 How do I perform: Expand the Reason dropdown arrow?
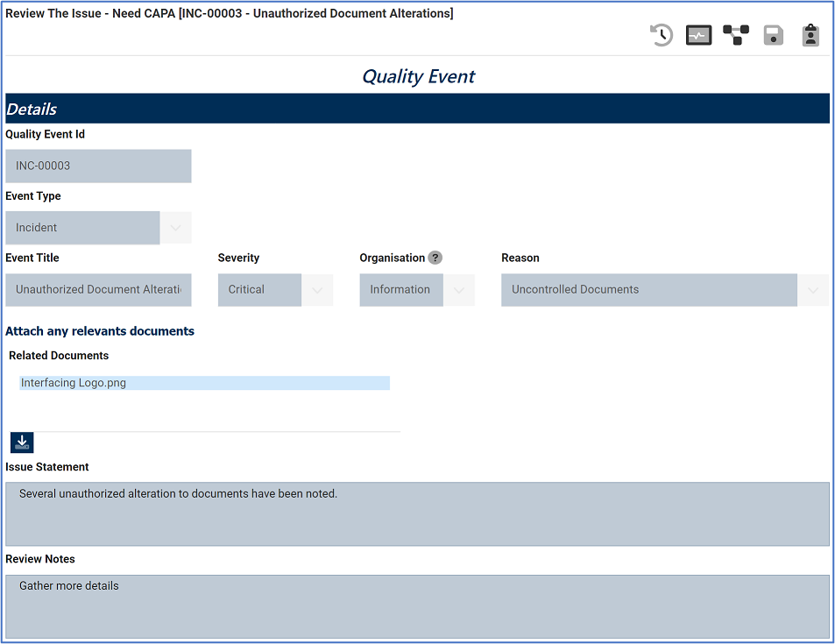click(x=813, y=290)
